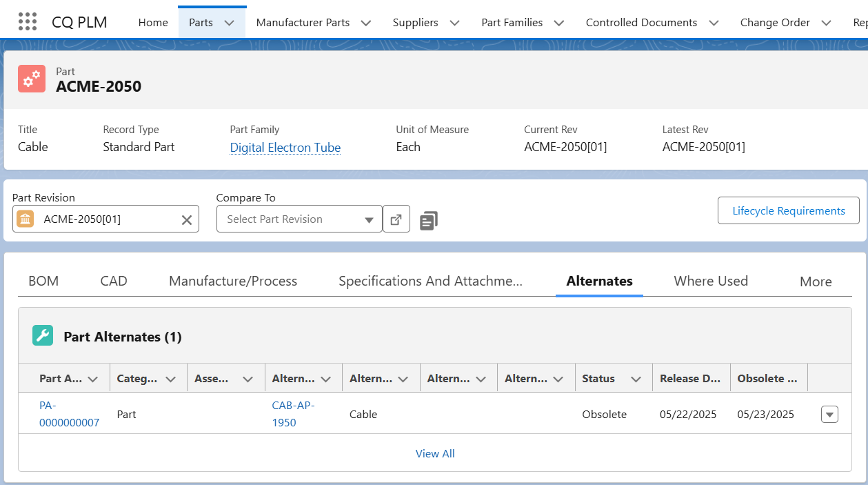868x485 pixels.
Task: Click View All under Part Alternates
Action: pyautogui.click(x=435, y=453)
